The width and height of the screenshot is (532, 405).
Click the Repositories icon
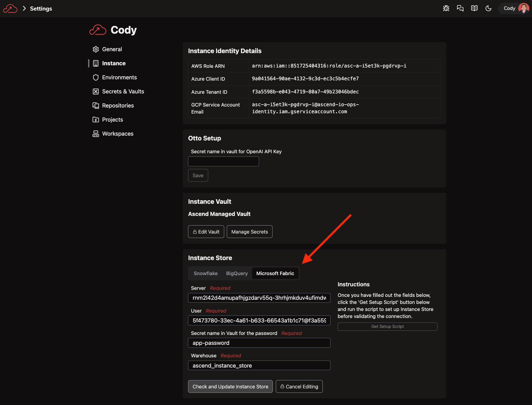[96, 106]
